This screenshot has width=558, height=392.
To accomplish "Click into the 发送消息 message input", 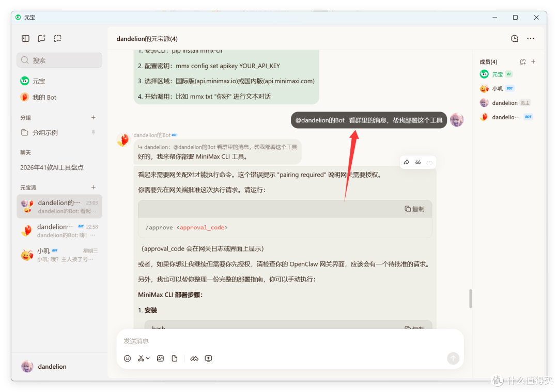I will click(290, 341).
